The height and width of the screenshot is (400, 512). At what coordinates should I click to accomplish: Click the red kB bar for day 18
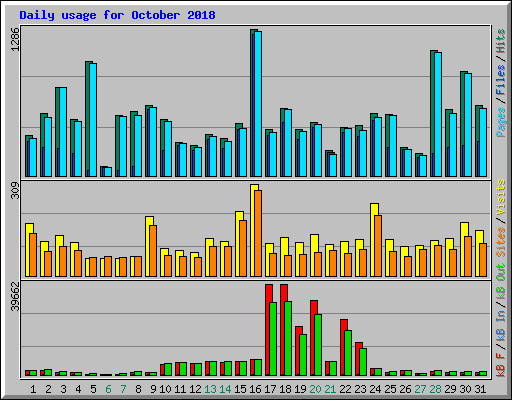pyautogui.click(x=282, y=330)
